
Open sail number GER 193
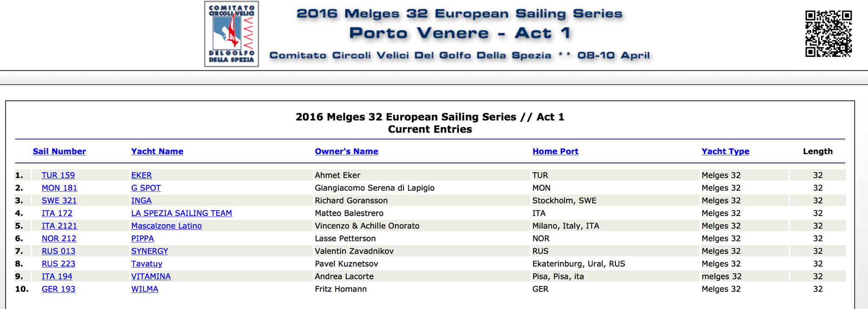(x=58, y=289)
